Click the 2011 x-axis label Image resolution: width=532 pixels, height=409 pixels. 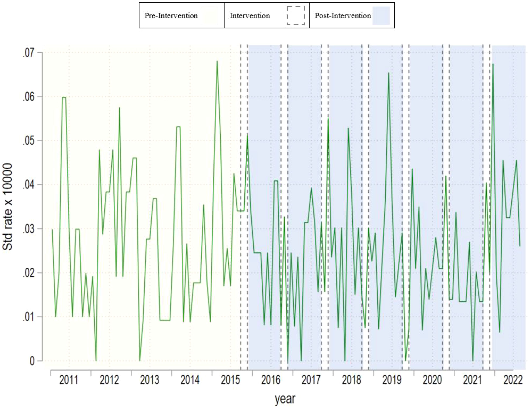pos(69,380)
